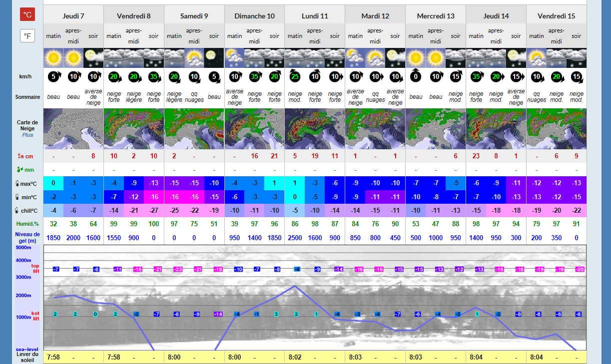Select the Lundi 11 day header
611x364 pixels.
315,16
